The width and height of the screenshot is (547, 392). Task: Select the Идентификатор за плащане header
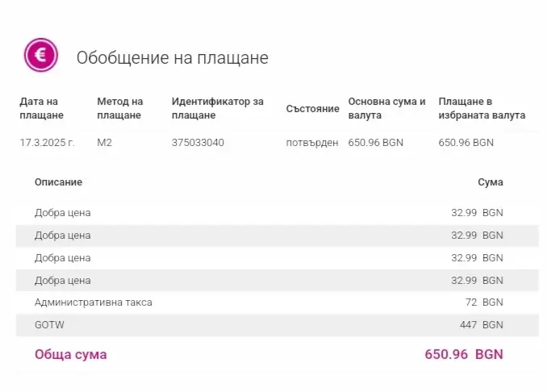coord(217,108)
